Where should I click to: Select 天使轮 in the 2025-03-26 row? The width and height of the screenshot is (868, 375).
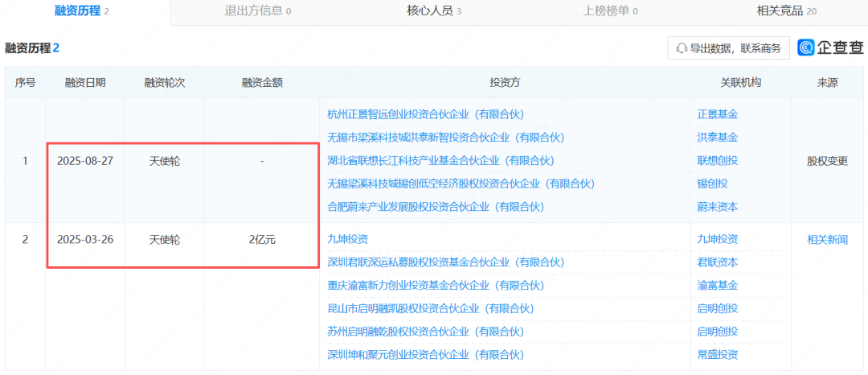click(165, 240)
